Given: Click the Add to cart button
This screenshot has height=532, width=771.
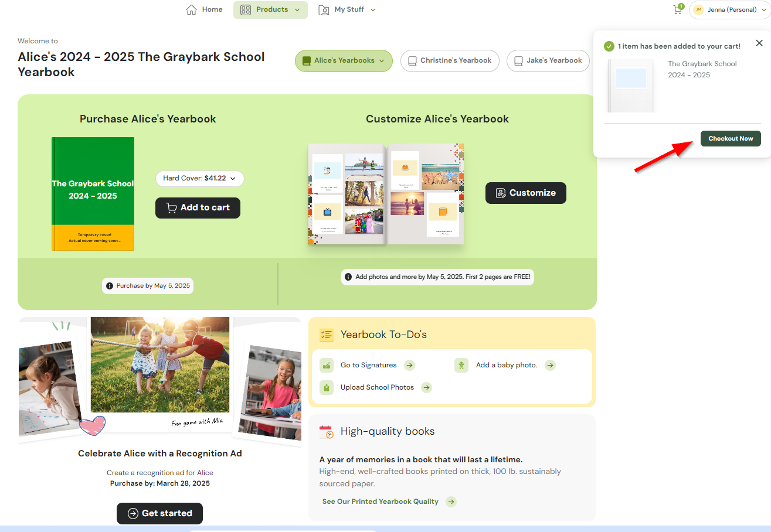Looking at the screenshot, I should [198, 208].
